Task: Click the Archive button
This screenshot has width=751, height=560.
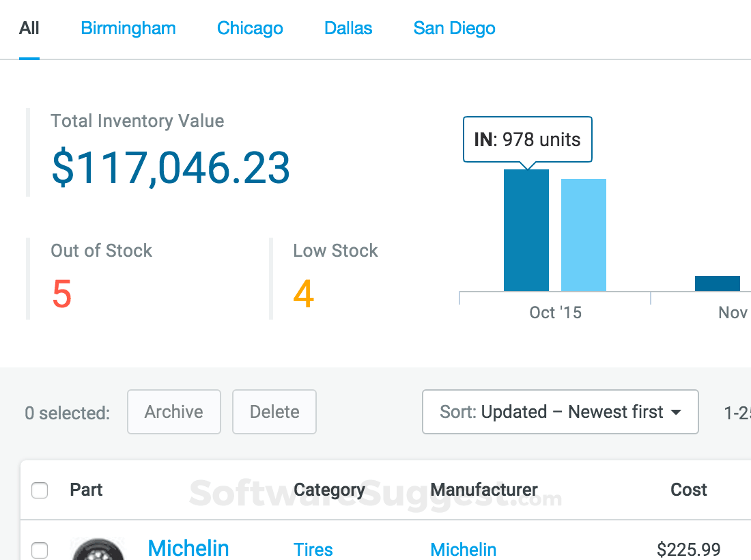Action: (x=173, y=412)
